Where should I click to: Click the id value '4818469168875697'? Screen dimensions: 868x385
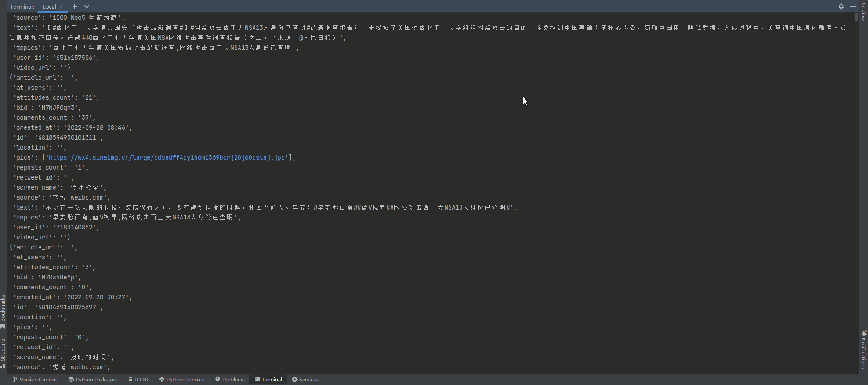(67, 307)
